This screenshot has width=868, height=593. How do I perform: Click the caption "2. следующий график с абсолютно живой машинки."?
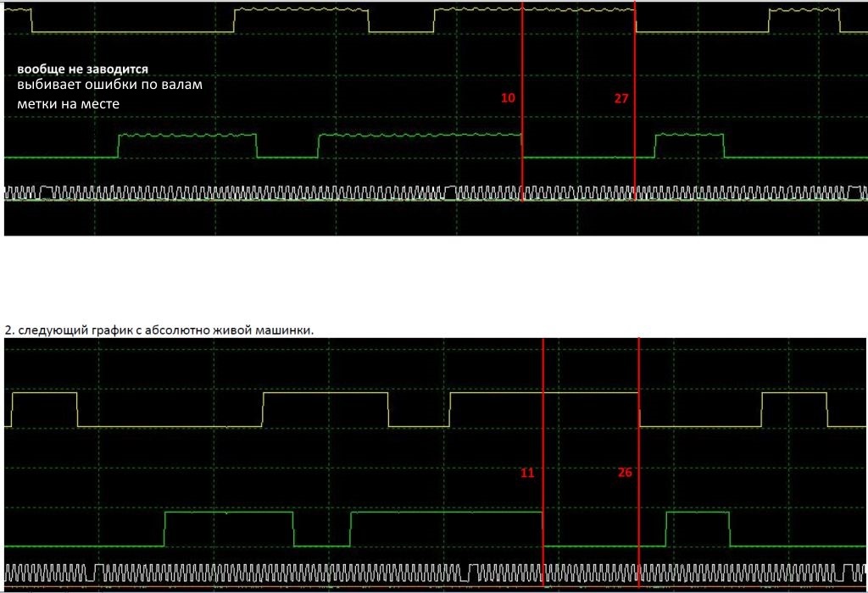point(159,330)
